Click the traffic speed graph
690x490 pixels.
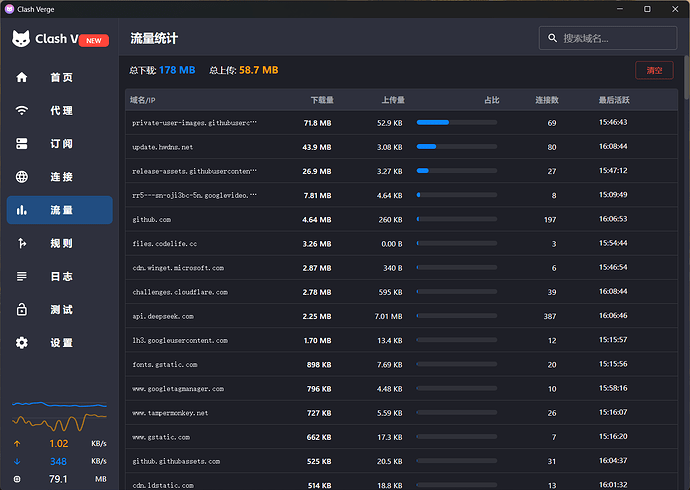tap(59, 416)
